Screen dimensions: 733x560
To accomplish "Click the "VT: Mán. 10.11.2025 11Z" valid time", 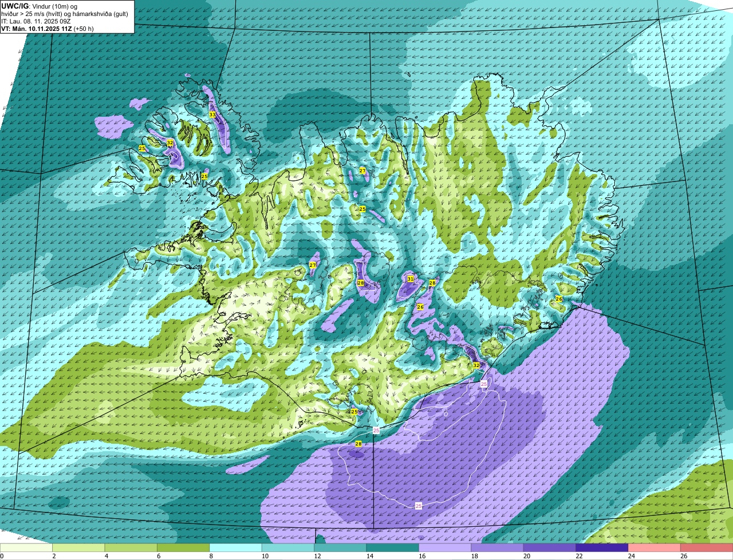I will tap(36, 29).
